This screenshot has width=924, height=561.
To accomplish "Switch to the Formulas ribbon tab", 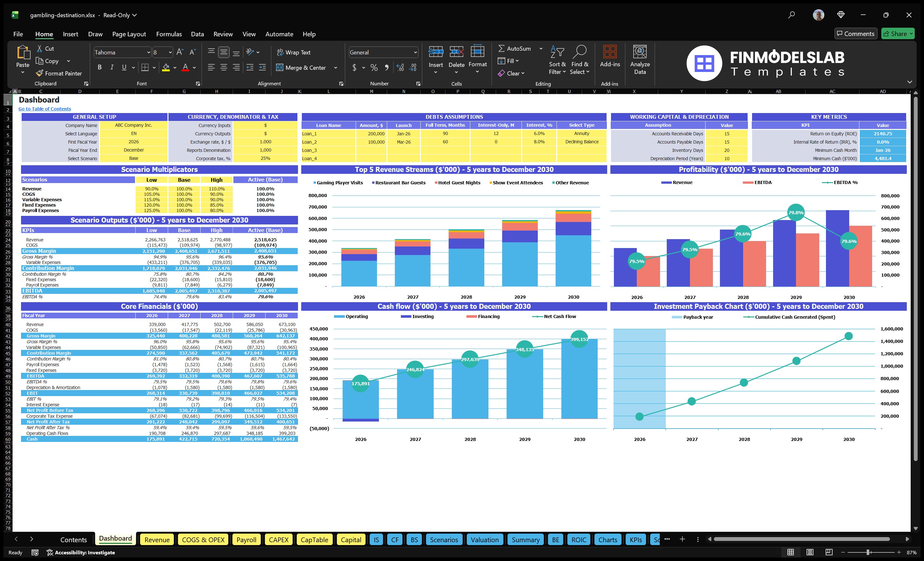I will (169, 34).
